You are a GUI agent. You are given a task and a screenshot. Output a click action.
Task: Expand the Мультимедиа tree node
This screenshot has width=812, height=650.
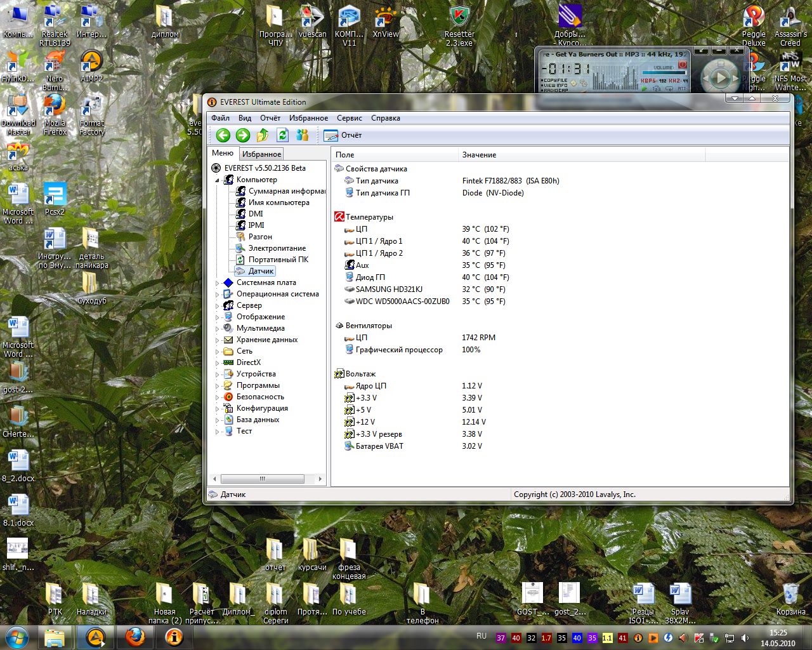point(217,329)
